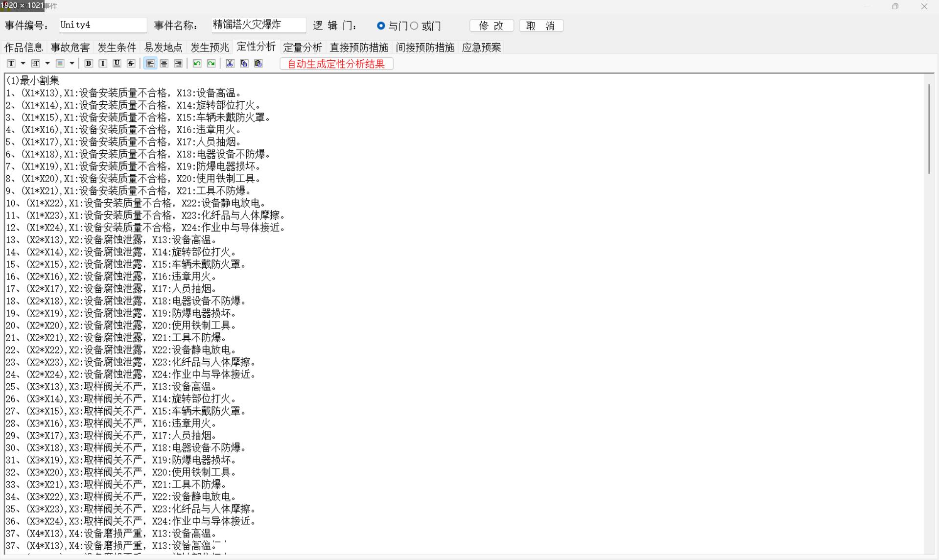939x560 pixels.
Task: Restore the window size
Action: 895,6
